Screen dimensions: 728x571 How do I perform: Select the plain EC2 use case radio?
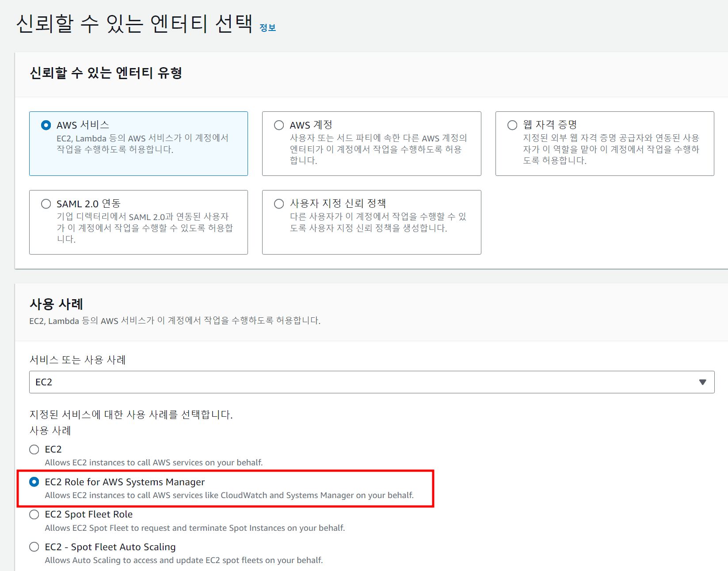(34, 449)
